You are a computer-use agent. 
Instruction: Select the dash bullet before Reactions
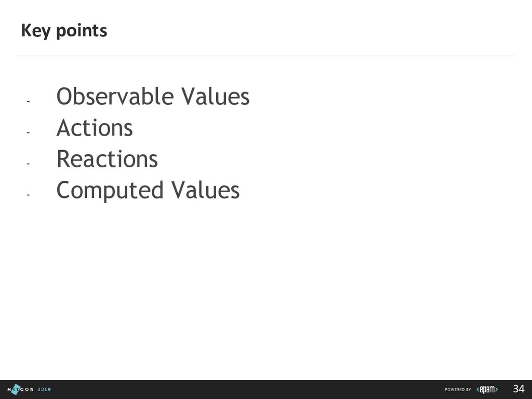click(x=29, y=163)
